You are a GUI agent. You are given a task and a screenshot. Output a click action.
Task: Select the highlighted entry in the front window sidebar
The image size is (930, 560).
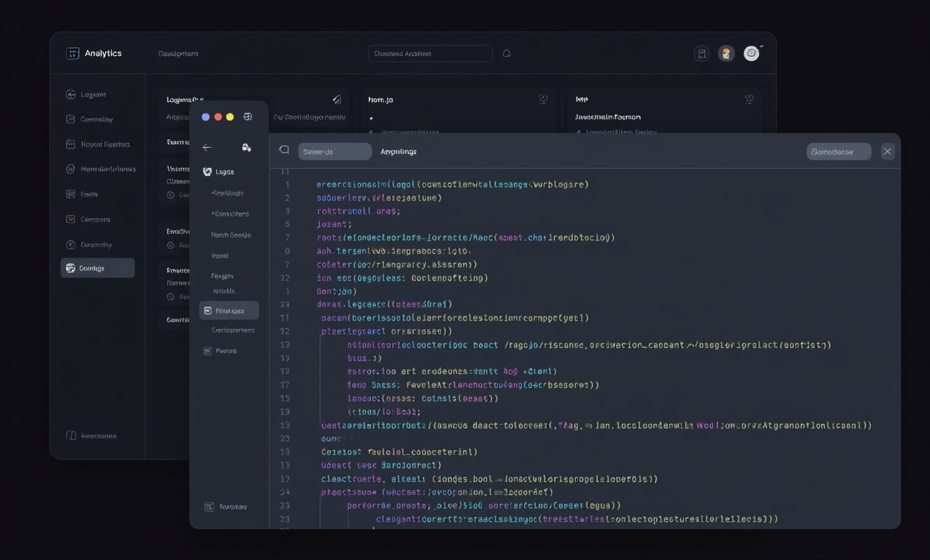[229, 311]
